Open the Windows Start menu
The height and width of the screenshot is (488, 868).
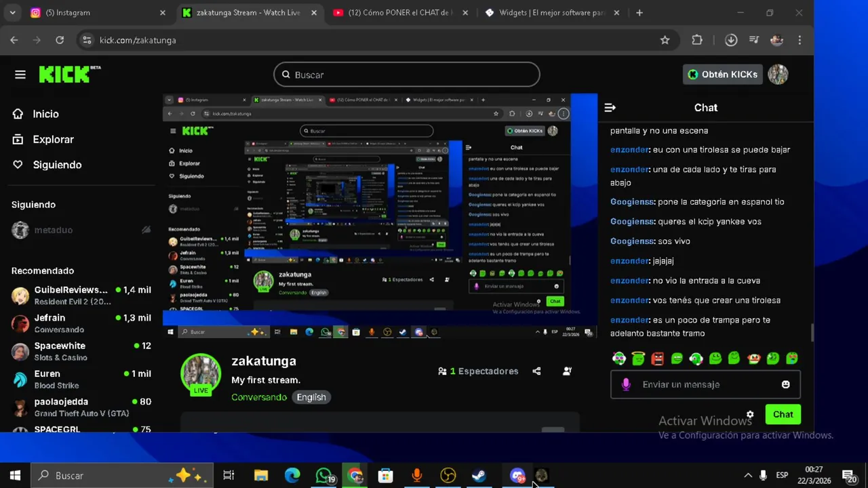pos(15,475)
